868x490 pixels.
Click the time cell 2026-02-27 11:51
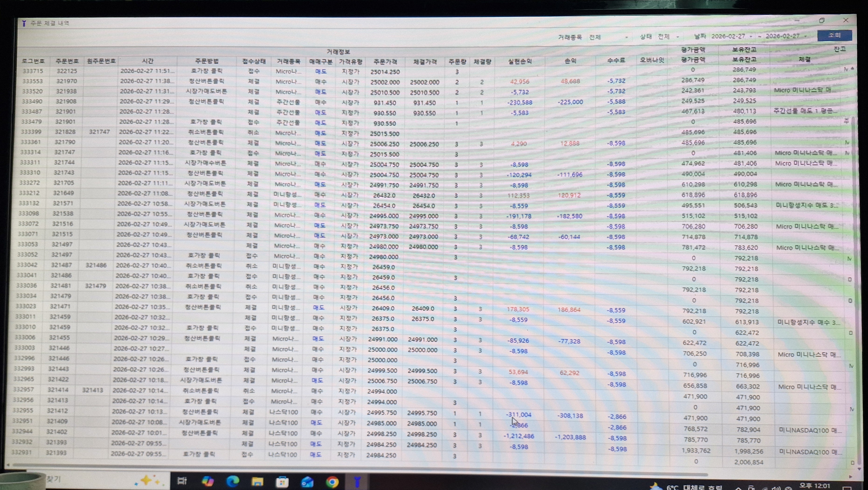148,71
